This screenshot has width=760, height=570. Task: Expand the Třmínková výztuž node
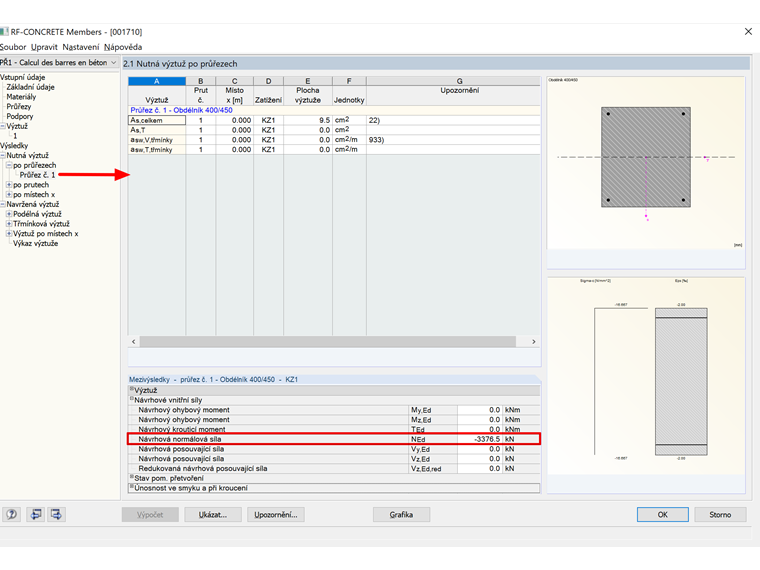coord(9,223)
